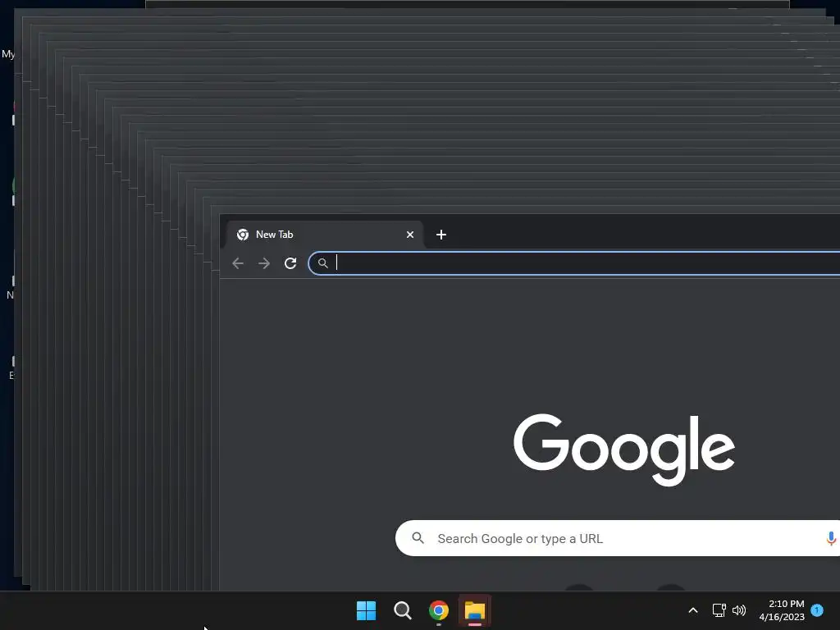The height and width of the screenshot is (630, 840).
Task: Reload the page with the refresh icon
Action: tap(290, 263)
